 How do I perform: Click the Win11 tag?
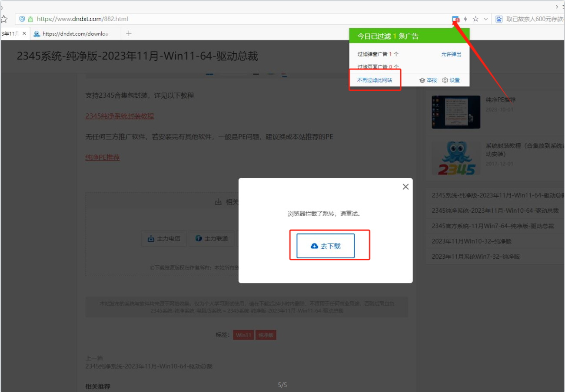click(243, 335)
